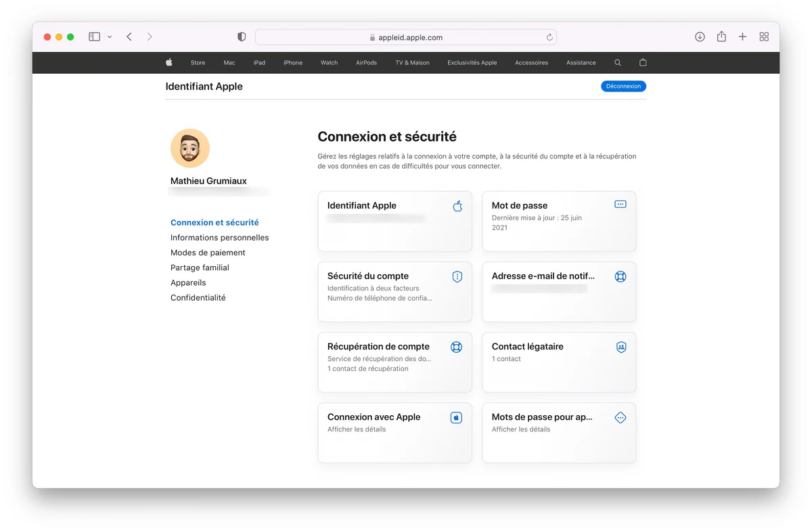Open the Assistance menu item
Image resolution: width=812 pixels, height=531 pixels.
point(581,62)
